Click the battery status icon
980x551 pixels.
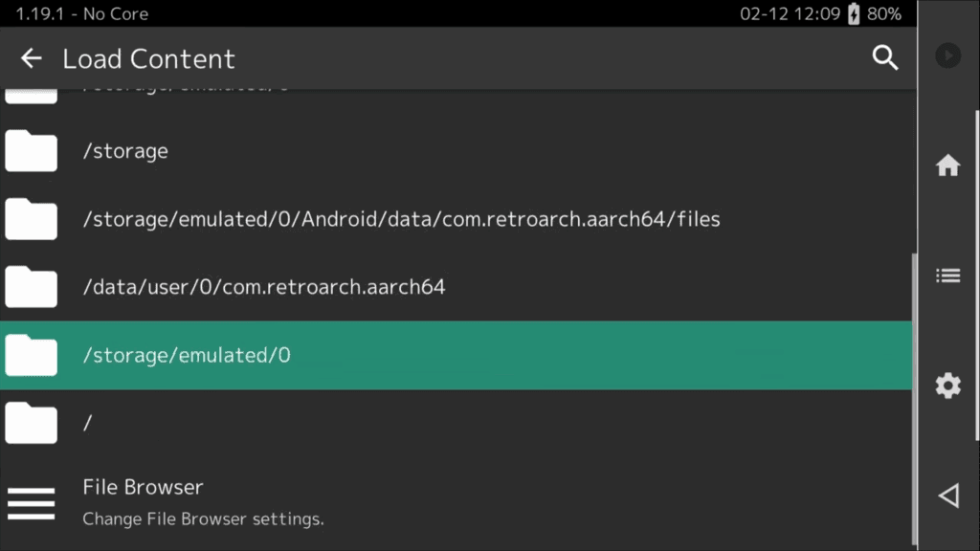[854, 14]
